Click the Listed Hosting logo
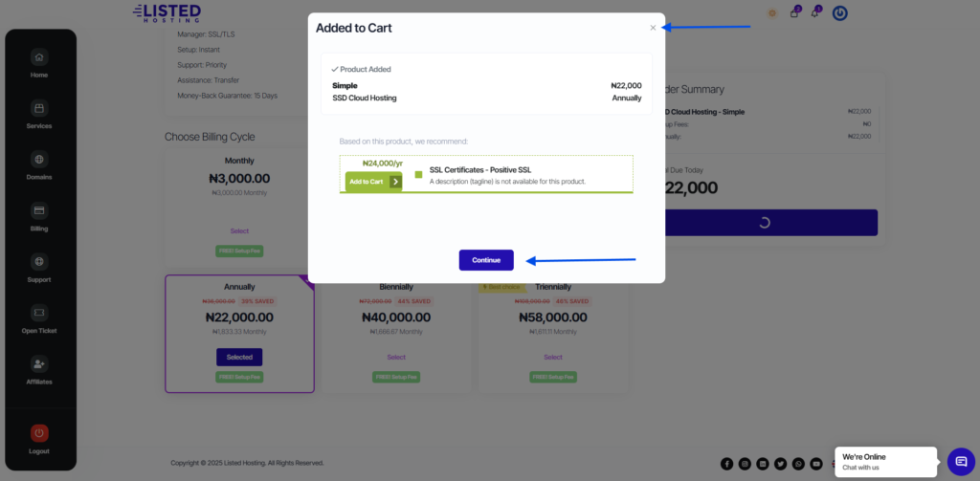The image size is (980, 481). click(x=167, y=13)
